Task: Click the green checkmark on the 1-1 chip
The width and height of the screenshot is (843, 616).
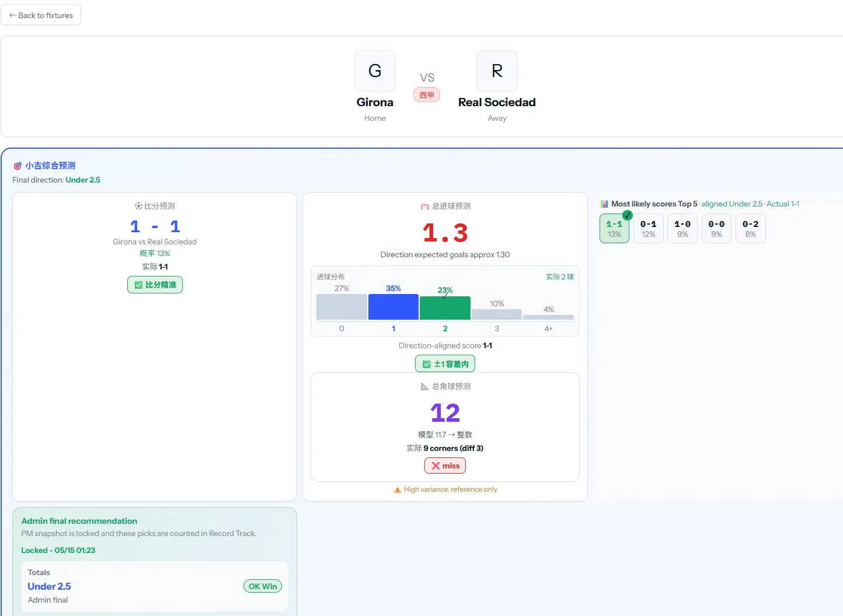Action: (x=628, y=215)
